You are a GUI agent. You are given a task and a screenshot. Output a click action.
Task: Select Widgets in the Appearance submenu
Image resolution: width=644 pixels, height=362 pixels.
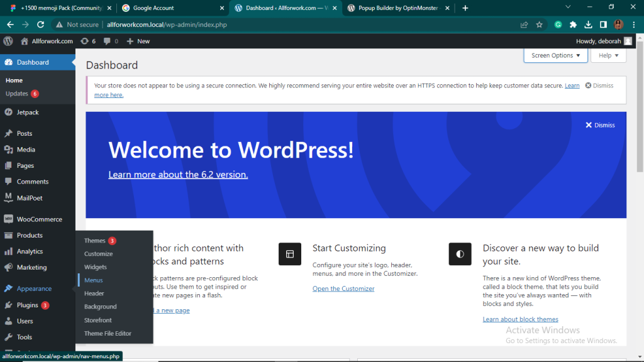(96, 266)
